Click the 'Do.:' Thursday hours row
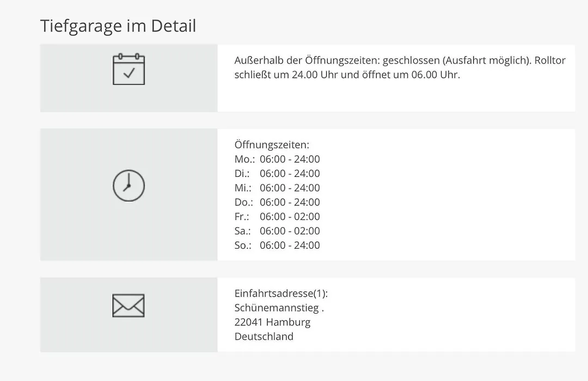The height and width of the screenshot is (381, 588). pos(277,202)
